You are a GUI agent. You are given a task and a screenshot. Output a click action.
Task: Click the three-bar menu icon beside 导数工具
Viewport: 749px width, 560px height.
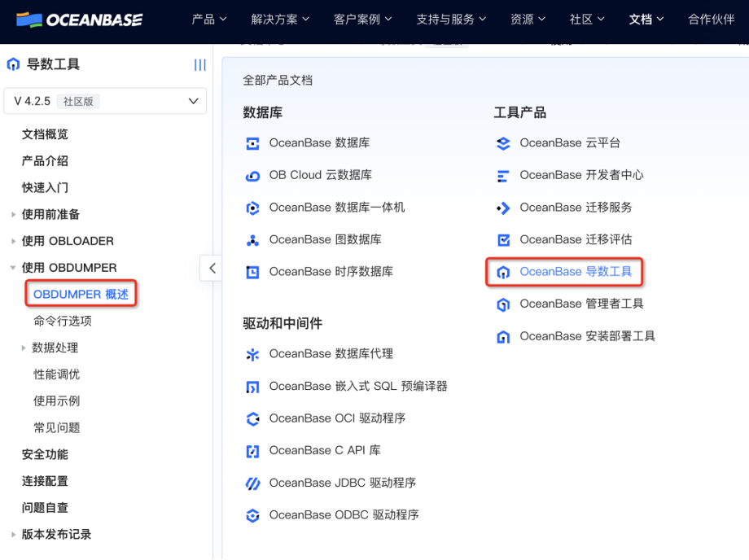199,65
